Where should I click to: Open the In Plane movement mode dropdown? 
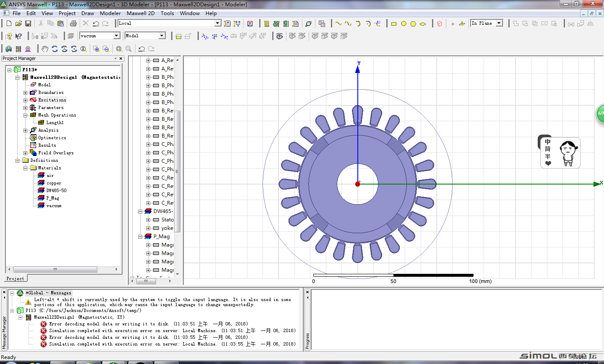[499, 23]
